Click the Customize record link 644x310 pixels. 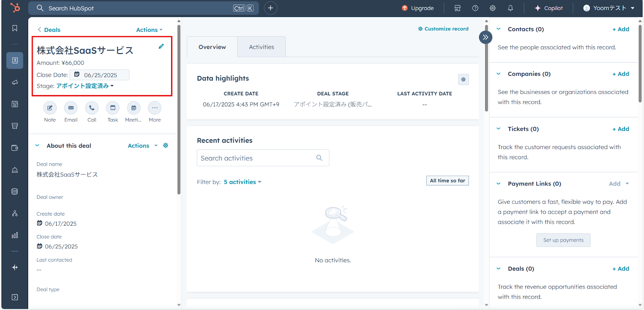[x=443, y=29]
